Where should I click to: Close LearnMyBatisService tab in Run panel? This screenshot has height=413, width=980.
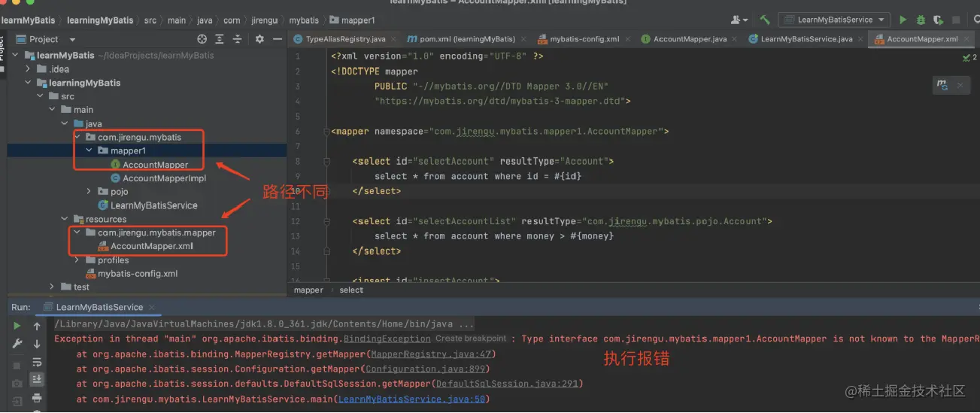pyautogui.click(x=151, y=307)
